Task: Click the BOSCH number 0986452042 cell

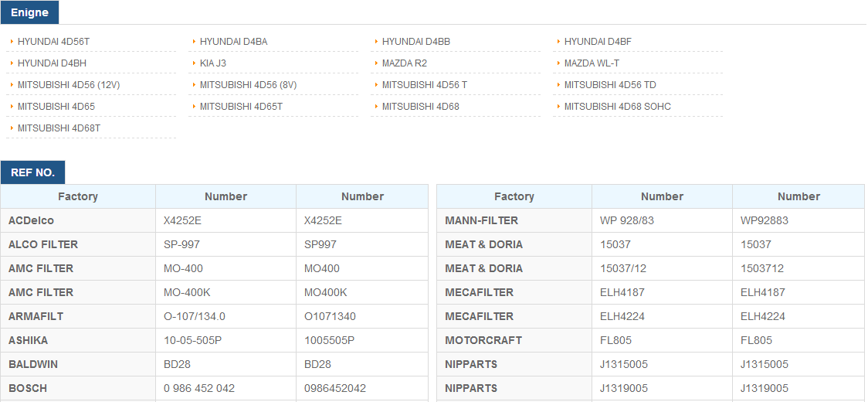Action: pyautogui.click(x=335, y=388)
